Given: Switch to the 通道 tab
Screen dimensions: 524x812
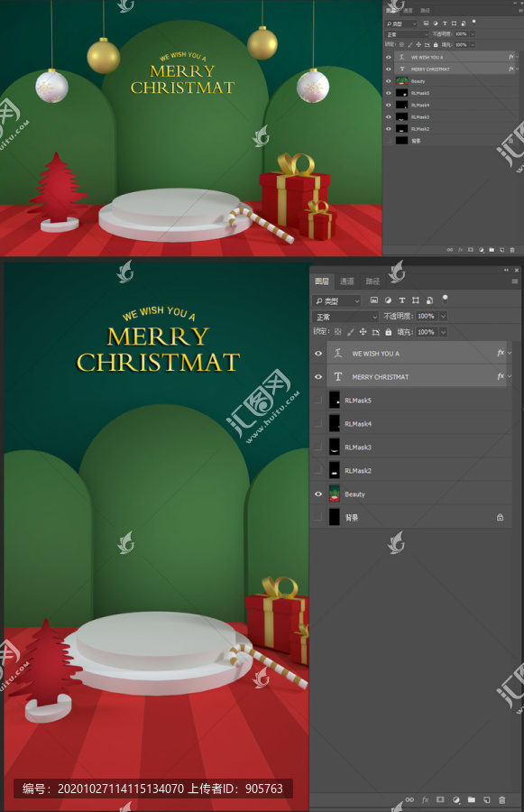Looking at the screenshot, I should point(346,281).
